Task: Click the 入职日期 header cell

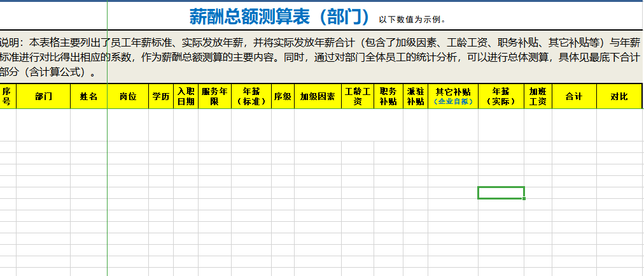Action: tap(186, 96)
